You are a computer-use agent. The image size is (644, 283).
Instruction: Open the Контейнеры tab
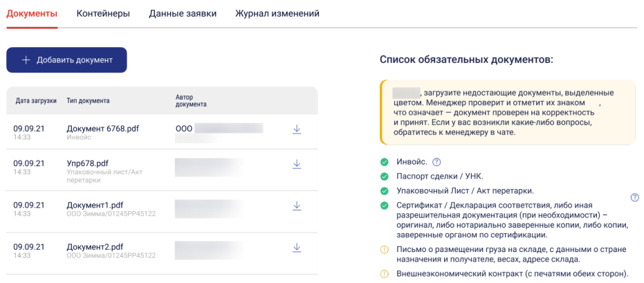tap(103, 14)
